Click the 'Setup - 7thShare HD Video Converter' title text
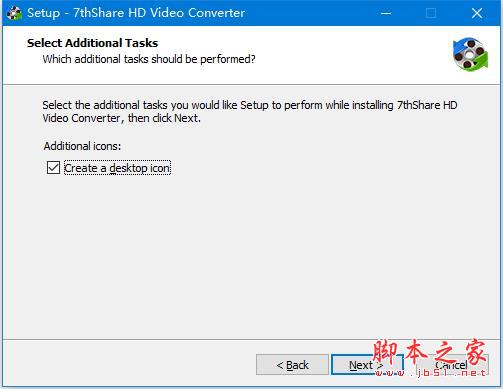 (x=136, y=13)
